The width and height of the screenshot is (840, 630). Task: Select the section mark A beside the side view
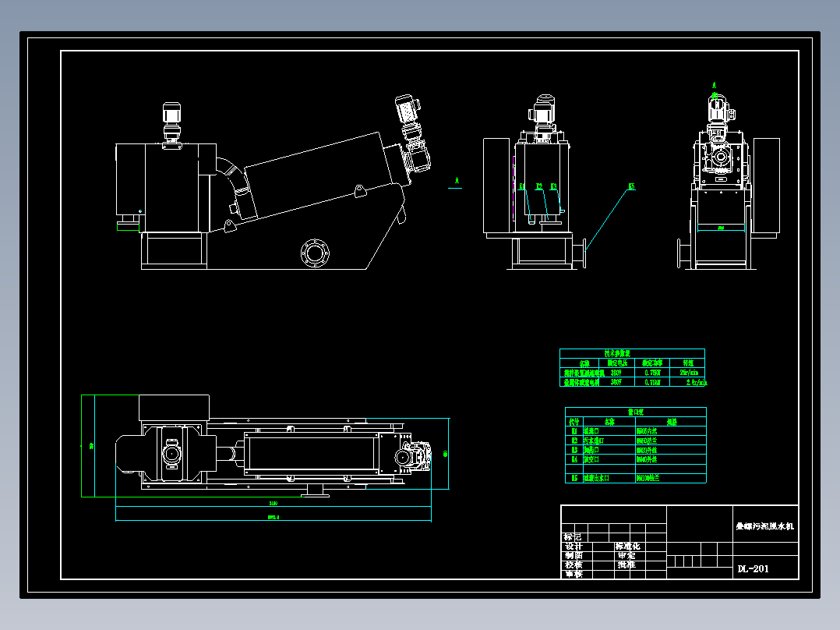click(457, 181)
